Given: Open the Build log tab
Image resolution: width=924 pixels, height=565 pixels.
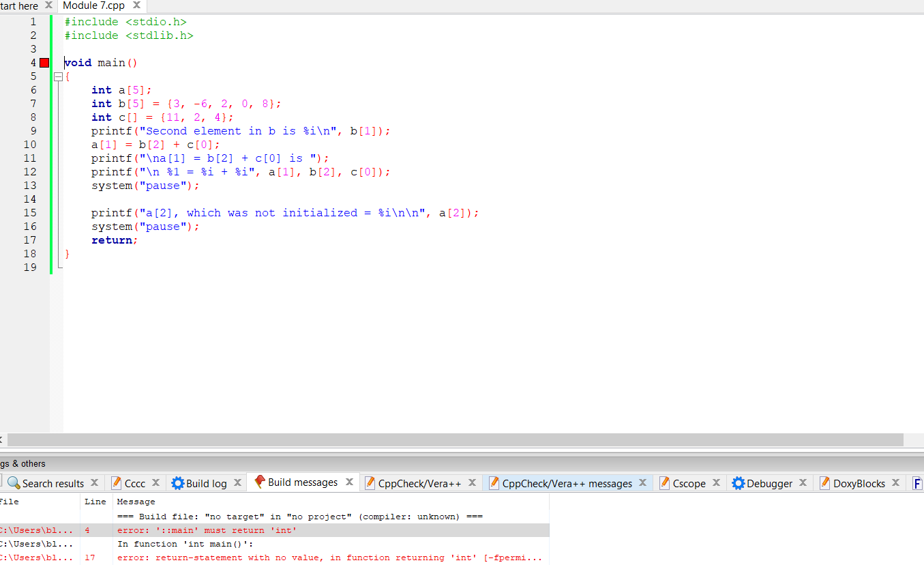Looking at the screenshot, I should click(x=205, y=482).
